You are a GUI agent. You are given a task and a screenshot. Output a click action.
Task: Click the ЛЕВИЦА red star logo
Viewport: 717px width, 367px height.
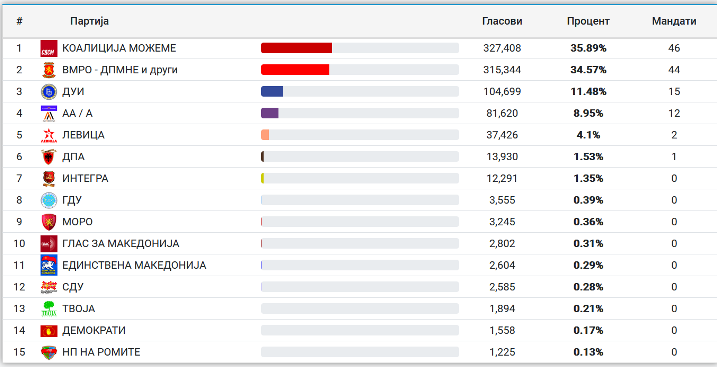49,135
